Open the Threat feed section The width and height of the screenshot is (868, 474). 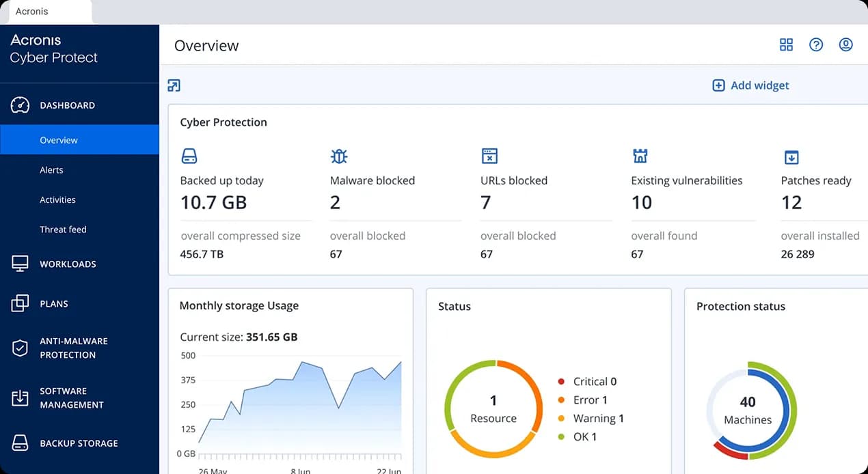(x=63, y=229)
